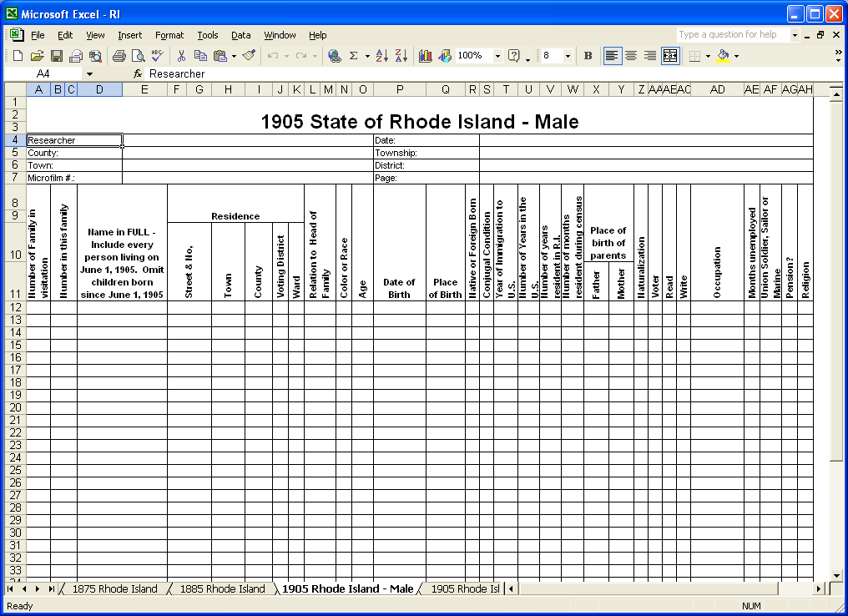Click the E-mail toolbar icon
This screenshot has width=848, height=616.
(x=76, y=56)
